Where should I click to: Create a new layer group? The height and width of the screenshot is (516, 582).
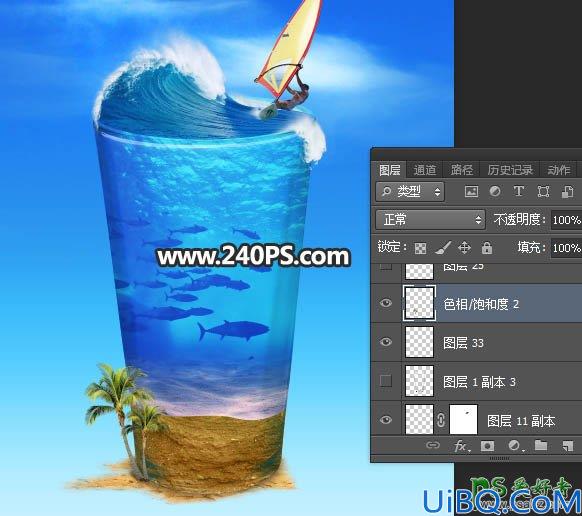pos(541,445)
